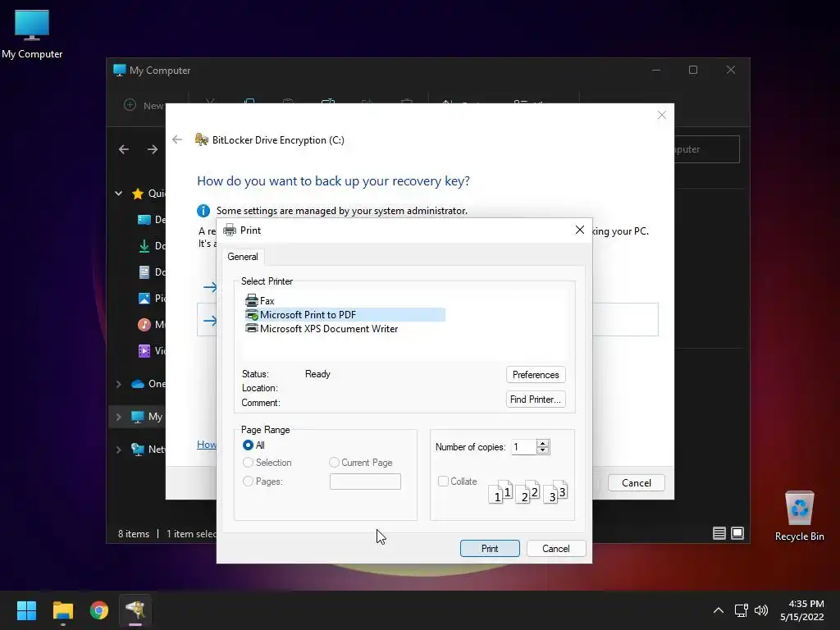Viewport: 840px width, 630px height.
Task: Click the Print button
Action: click(490, 549)
